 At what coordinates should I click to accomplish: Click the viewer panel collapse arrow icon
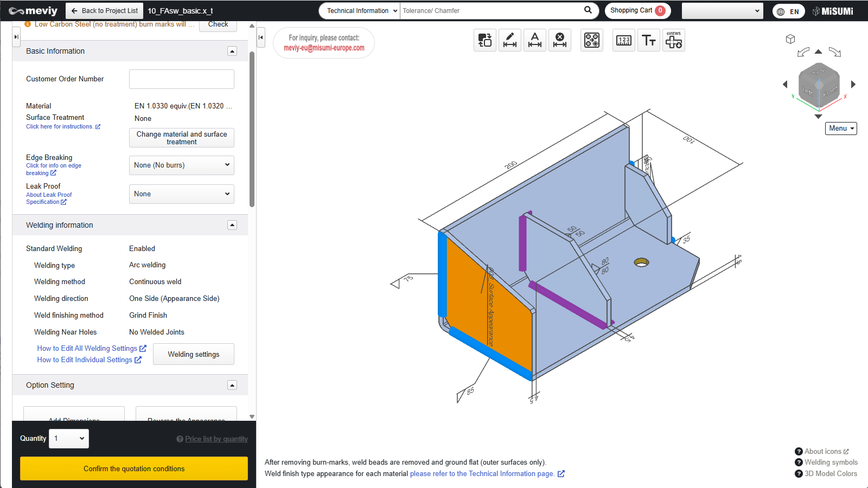click(x=261, y=37)
